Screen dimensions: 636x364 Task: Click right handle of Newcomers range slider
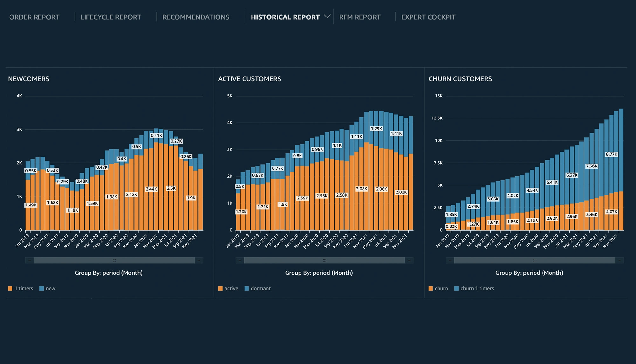coord(199,260)
